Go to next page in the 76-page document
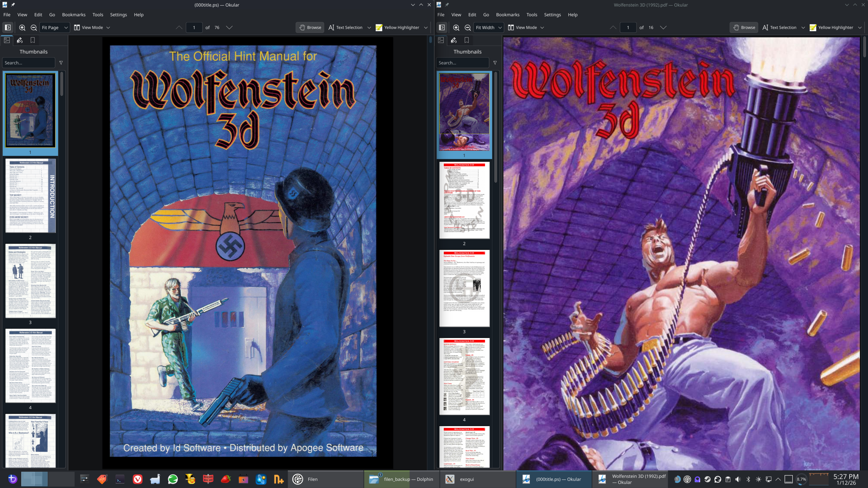This screenshot has height=488, width=868. click(x=229, y=27)
